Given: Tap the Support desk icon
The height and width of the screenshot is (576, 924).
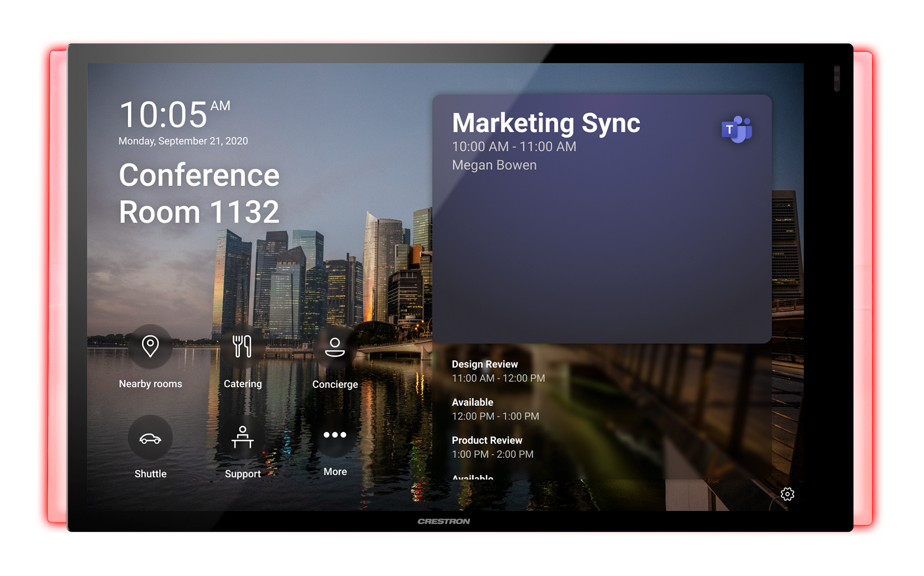Looking at the screenshot, I should (x=242, y=437).
